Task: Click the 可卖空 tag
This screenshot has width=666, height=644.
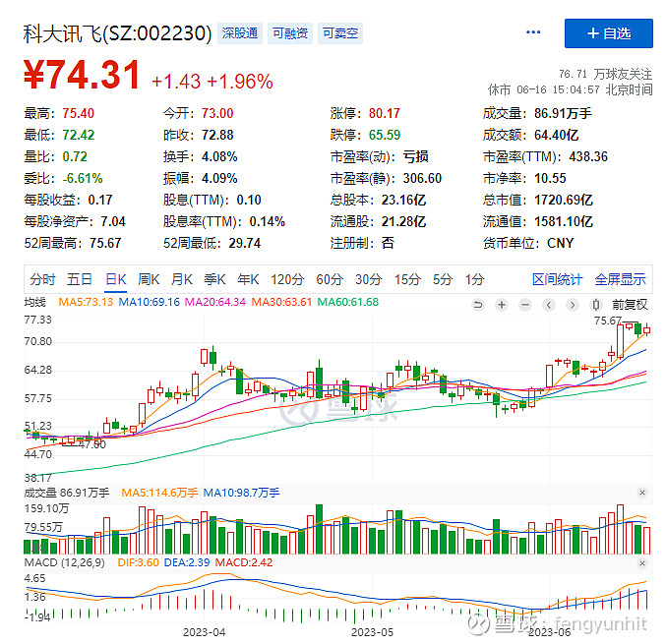Action: (x=340, y=33)
